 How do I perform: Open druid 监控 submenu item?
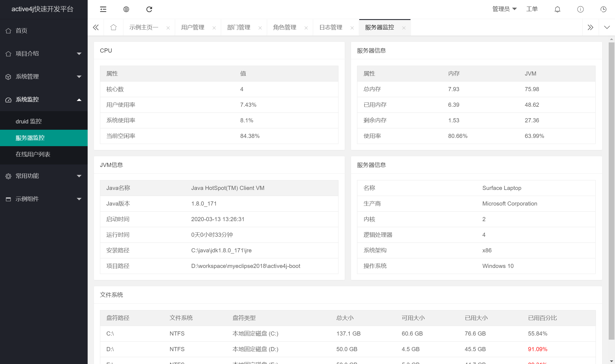click(44, 121)
